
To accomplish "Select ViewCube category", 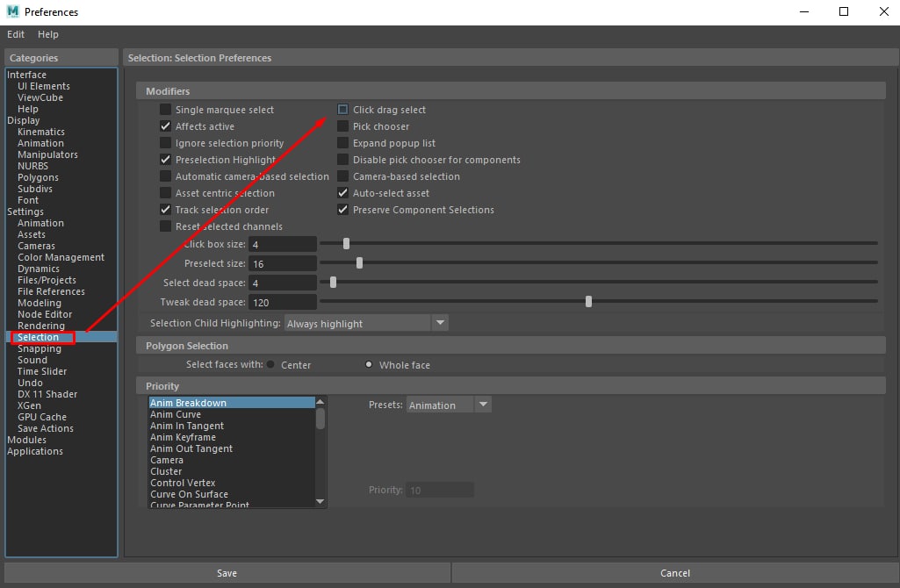I will 40,97.
